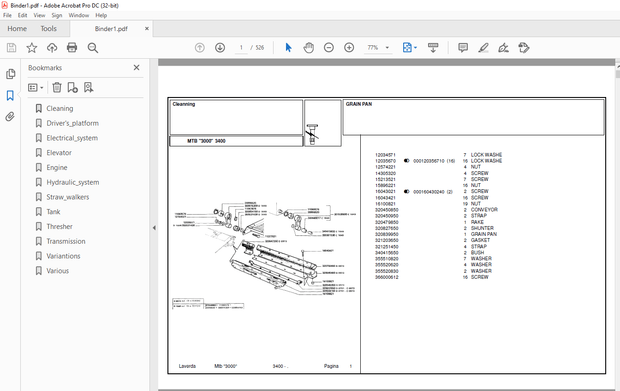Print the document
The width and height of the screenshot is (620, 391).
(72, 48)
